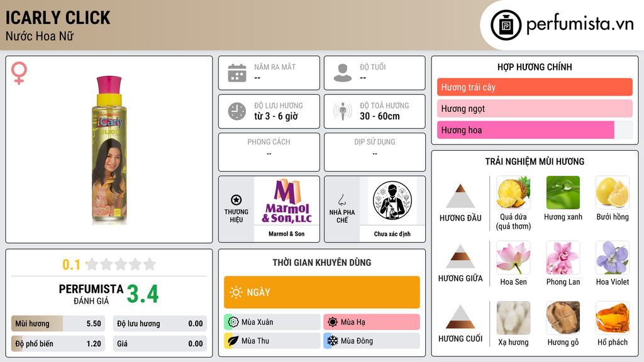Viewport: 644px width, 362px height.
Task: Click the five-star rating row
Action: pos(121,264)
